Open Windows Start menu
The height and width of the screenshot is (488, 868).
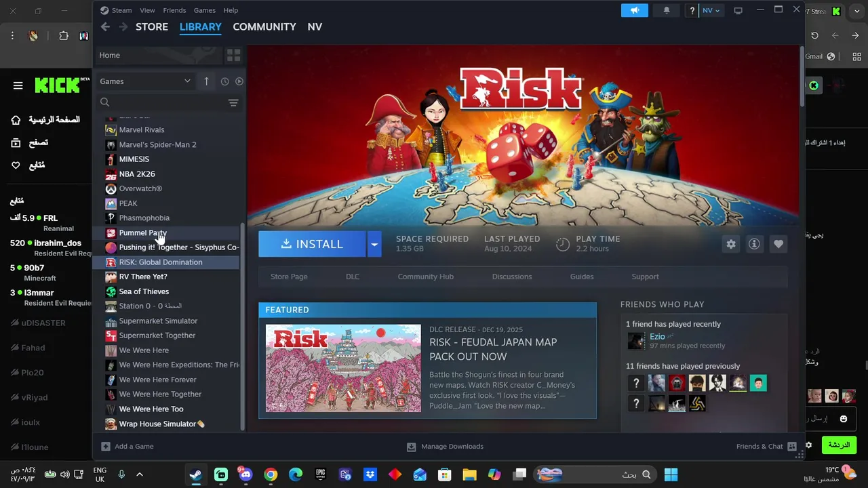671,474
